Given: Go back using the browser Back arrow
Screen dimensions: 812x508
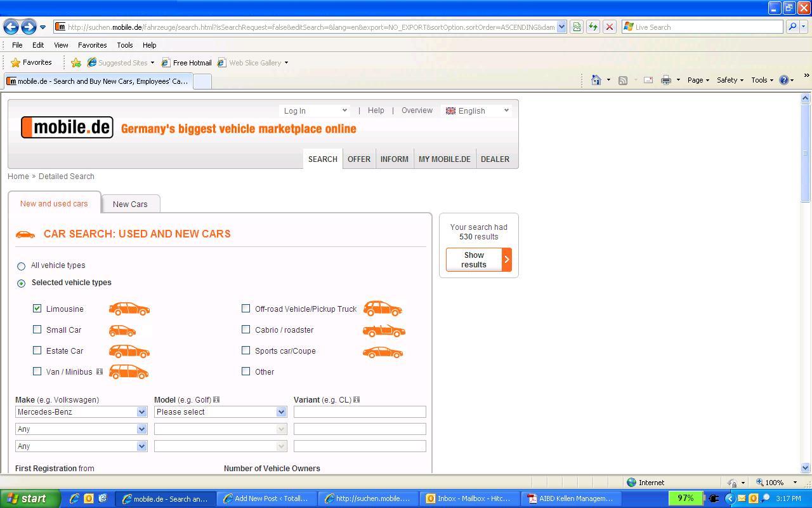Looking at the screenshot, I should 11,27.
